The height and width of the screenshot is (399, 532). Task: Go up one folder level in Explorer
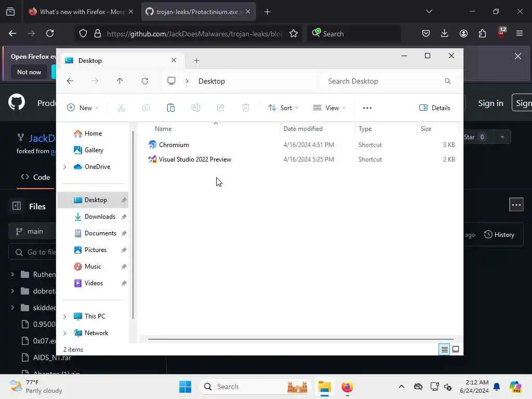[120, 81]
